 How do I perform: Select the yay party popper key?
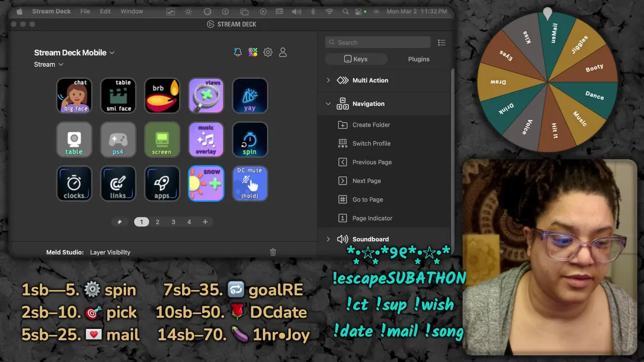tap(250, 96)
